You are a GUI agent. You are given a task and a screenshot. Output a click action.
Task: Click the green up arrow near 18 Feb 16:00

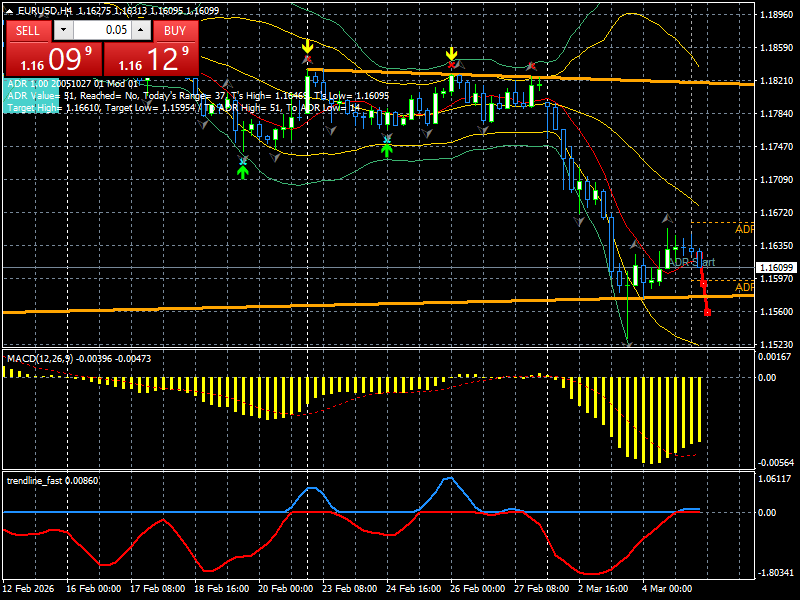coord(243,172)
